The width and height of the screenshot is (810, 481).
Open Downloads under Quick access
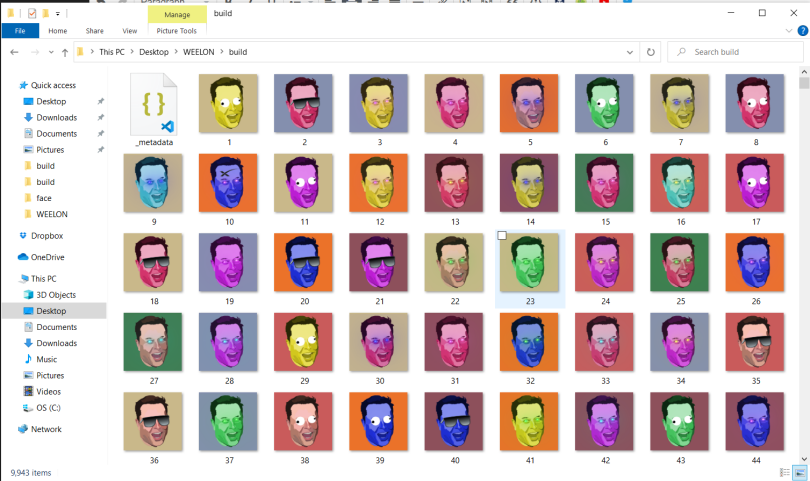pos(51,117)
